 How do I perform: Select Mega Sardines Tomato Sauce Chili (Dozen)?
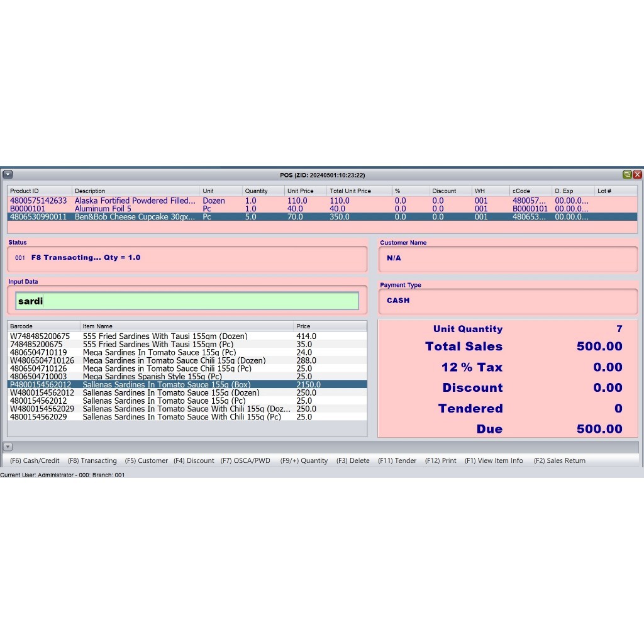(187, 360)
